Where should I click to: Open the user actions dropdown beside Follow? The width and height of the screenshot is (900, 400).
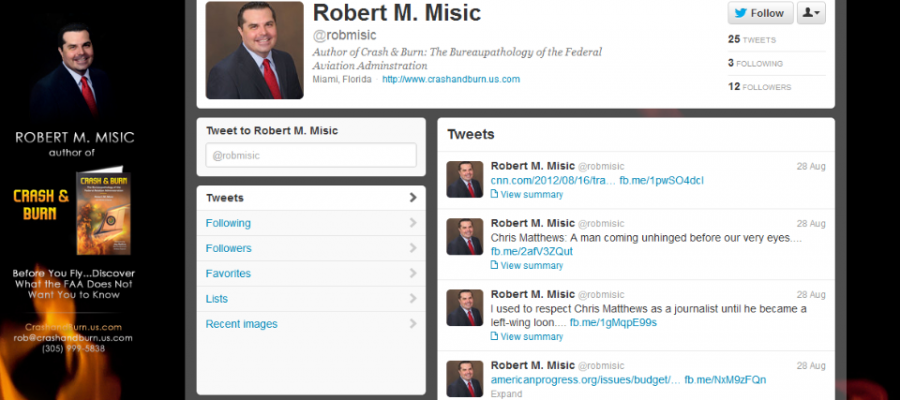coord(811,13)
